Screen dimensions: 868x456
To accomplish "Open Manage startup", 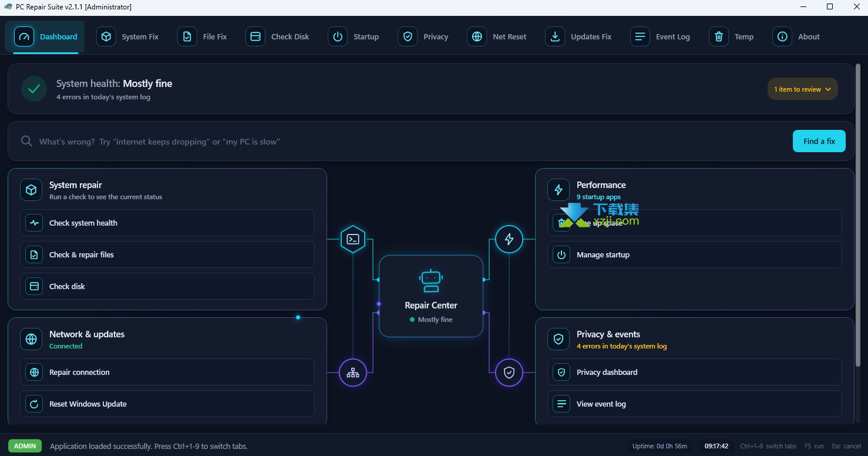I will click(x=695, y=254).
